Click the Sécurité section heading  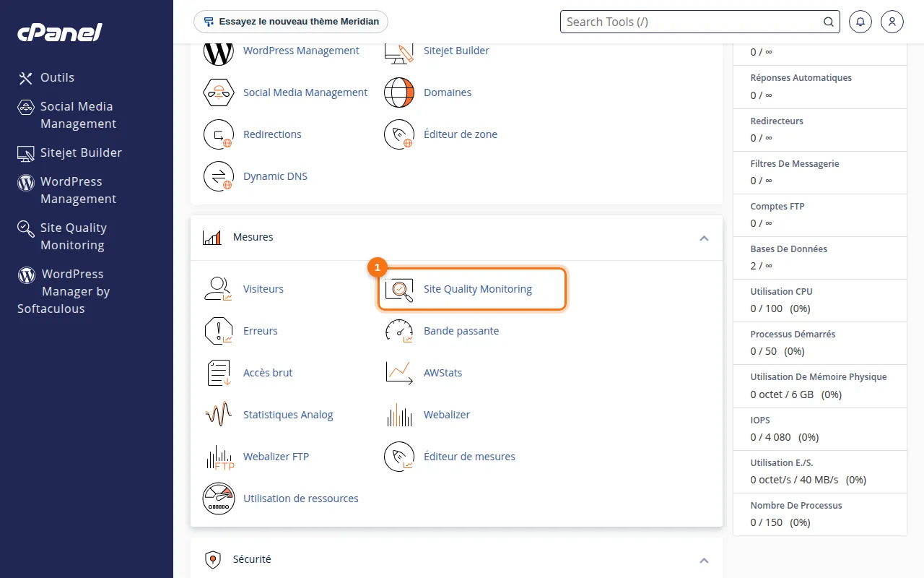point(252,559)
